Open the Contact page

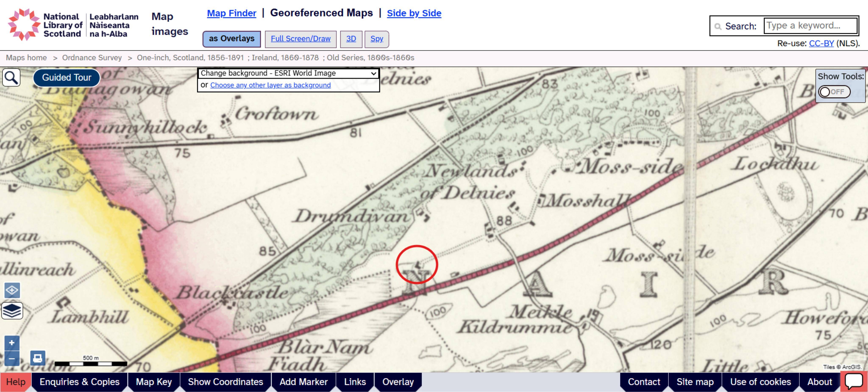[644, 382]
